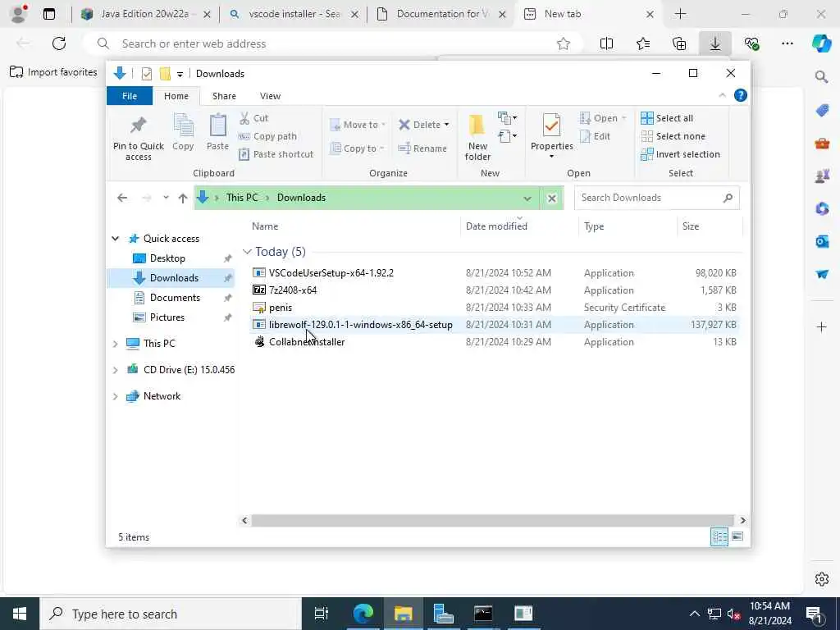Open Copy to dropdown
This screenshot has height=630, width=840.
tap(357, 148)
